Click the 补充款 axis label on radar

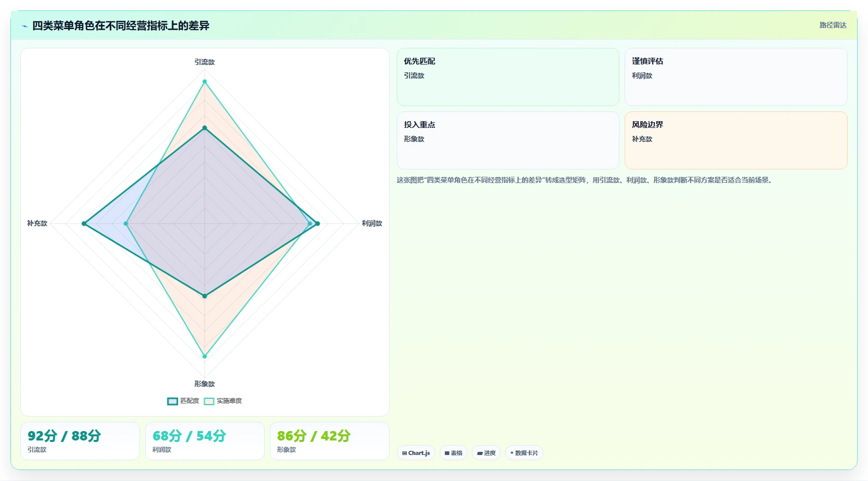(x=37, y=223)
